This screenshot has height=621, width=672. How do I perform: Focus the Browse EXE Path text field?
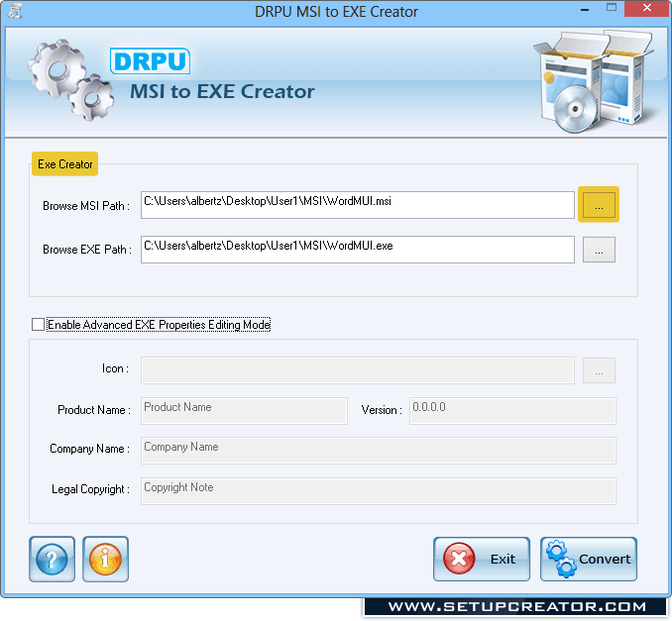(x=358, y=250)
